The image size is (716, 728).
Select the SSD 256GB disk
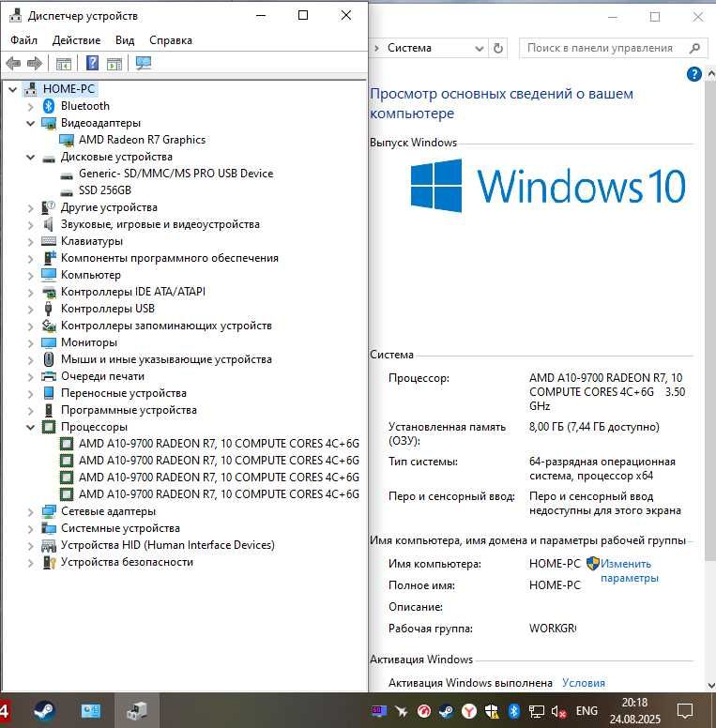(x=105, y=190)
